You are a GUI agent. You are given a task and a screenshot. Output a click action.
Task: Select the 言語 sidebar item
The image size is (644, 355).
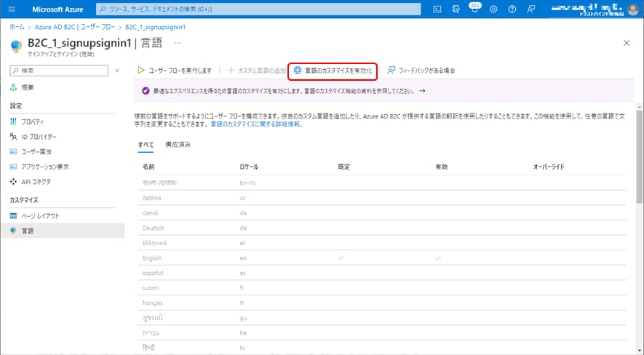(63, 231)
